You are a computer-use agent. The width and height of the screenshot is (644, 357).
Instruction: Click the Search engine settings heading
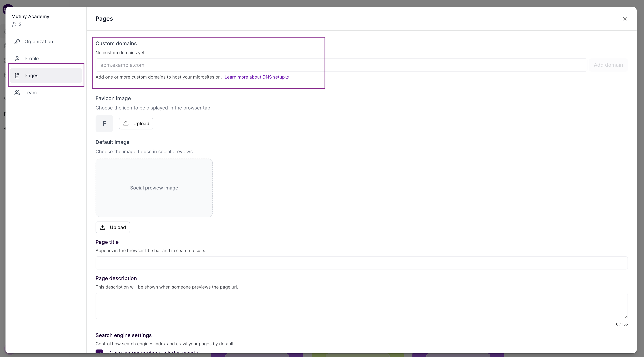coord(124,335)
